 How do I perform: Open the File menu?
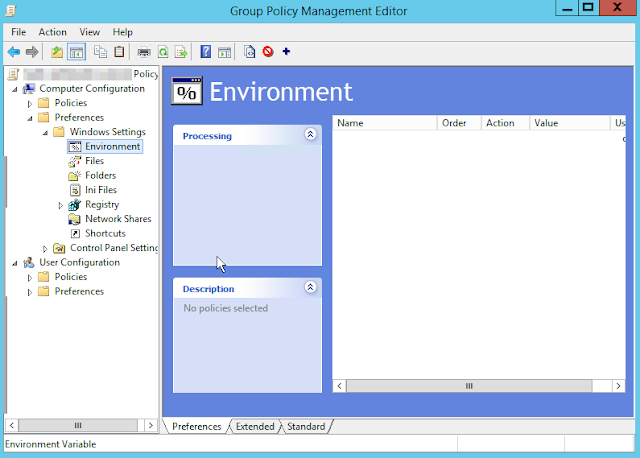(18, 32)
